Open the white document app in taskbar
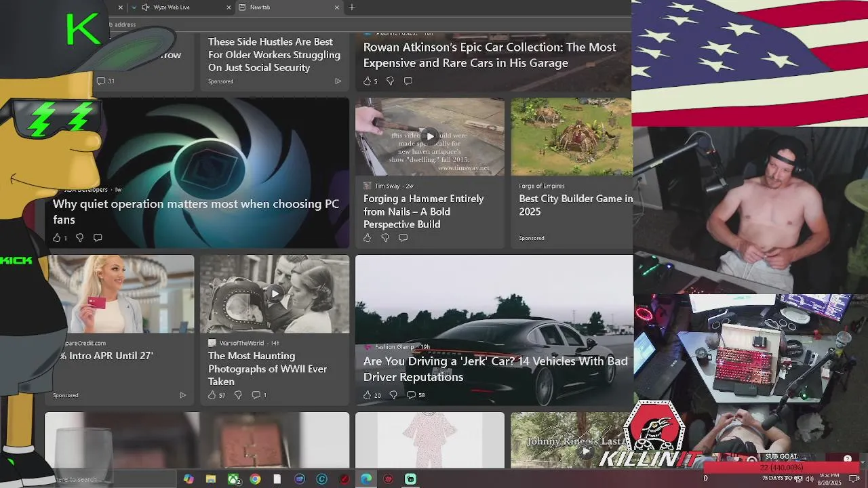868x488 pixels. (277, 479)
